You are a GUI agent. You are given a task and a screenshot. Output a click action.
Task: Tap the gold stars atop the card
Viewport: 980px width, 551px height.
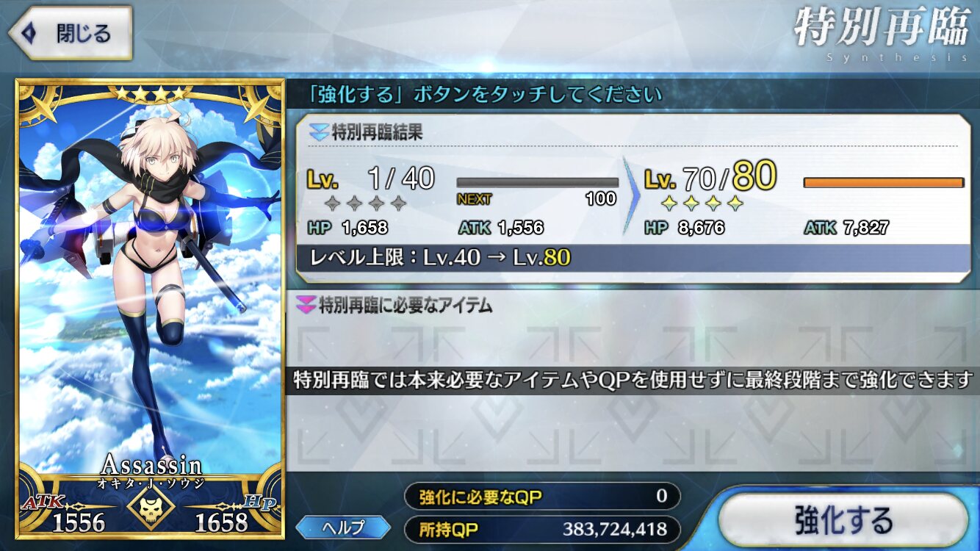pos(150,93)
